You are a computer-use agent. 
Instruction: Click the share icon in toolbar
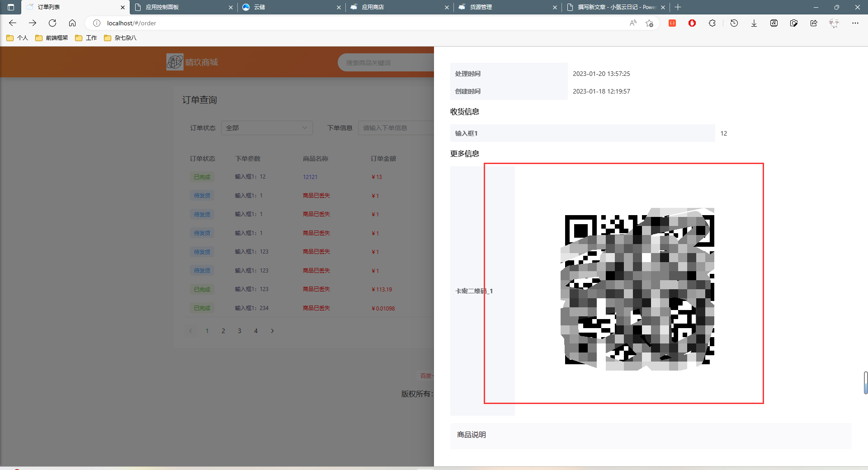click(x=814, y=23)
